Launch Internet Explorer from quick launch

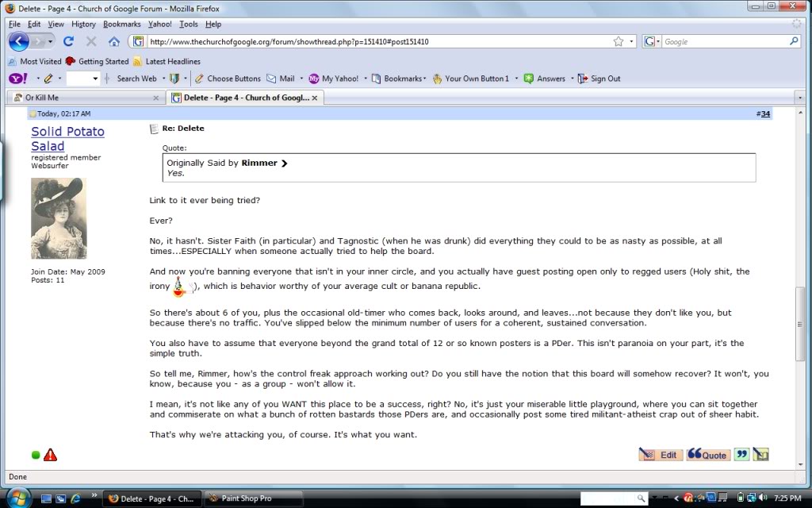click(x=75, y=498)
